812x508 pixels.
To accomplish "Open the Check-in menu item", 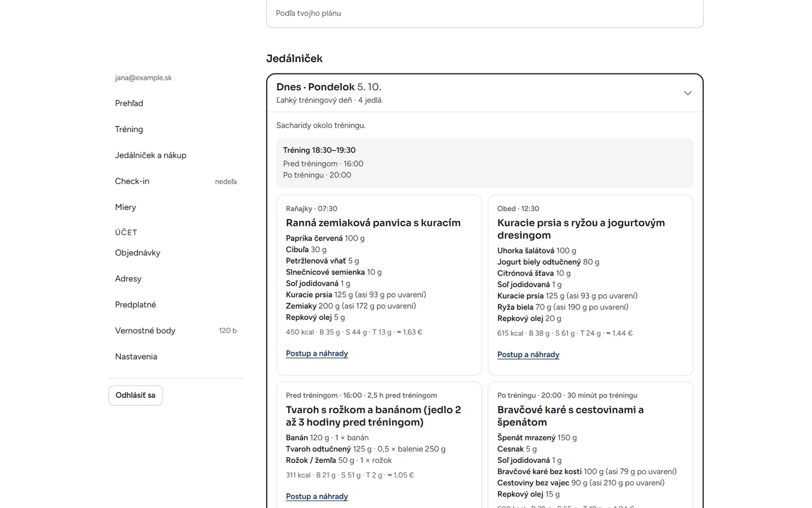I will [x=176, y=181].
